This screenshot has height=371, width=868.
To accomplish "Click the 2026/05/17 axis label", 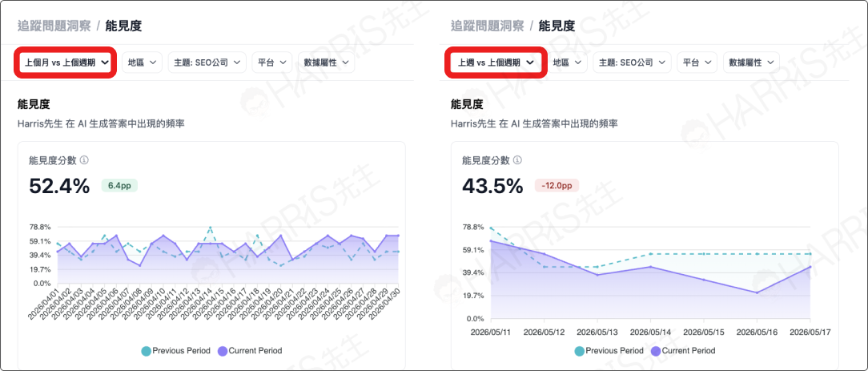I will click(x=810, y=333).
